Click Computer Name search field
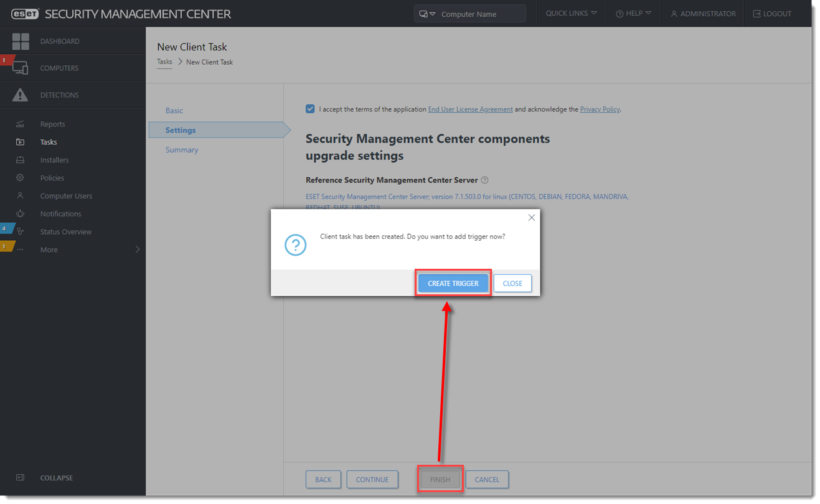Viewport: 820px width, 504px height. point(480,14)
